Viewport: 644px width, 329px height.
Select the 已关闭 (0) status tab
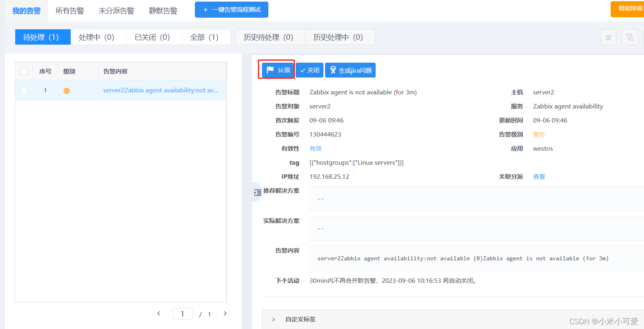pos(154,37)
